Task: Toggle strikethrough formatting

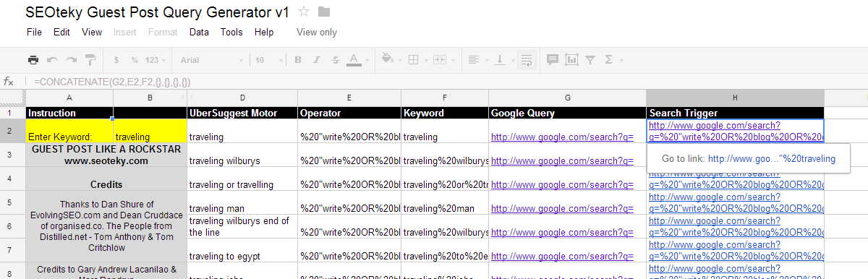Action: pyautogui.click(x=335, y=60)
